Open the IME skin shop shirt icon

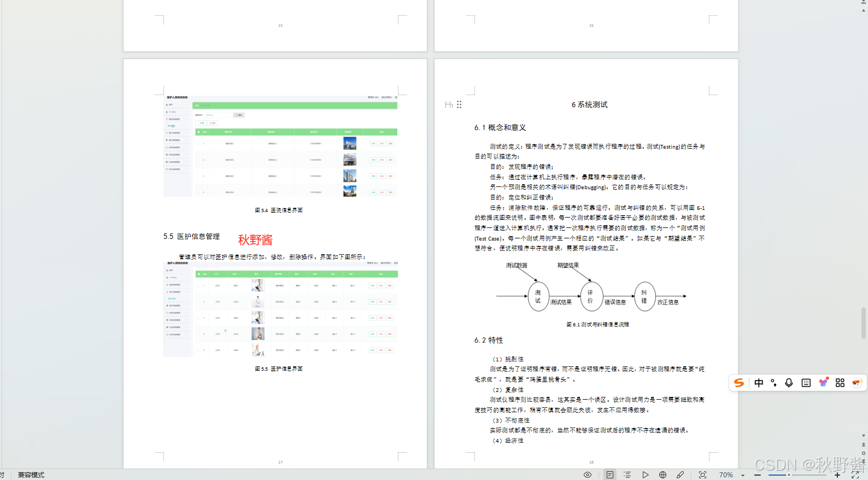(x=823, y=382)
